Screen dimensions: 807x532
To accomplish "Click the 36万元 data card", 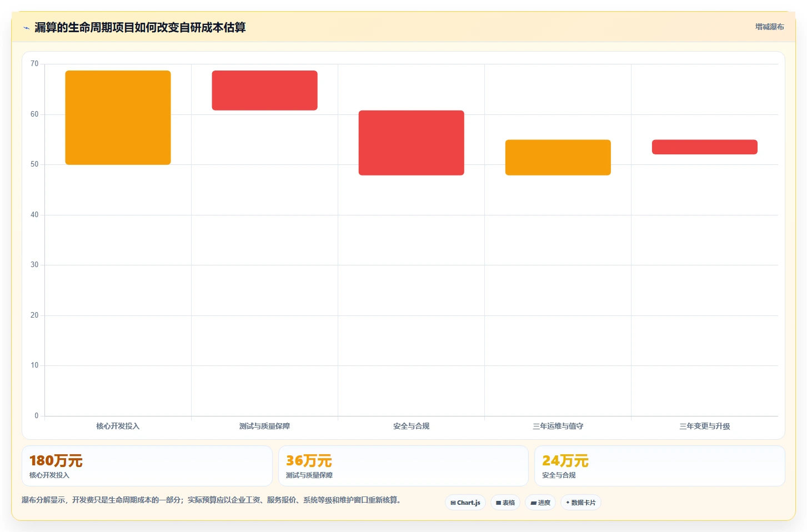I will (x=403, y=466).
